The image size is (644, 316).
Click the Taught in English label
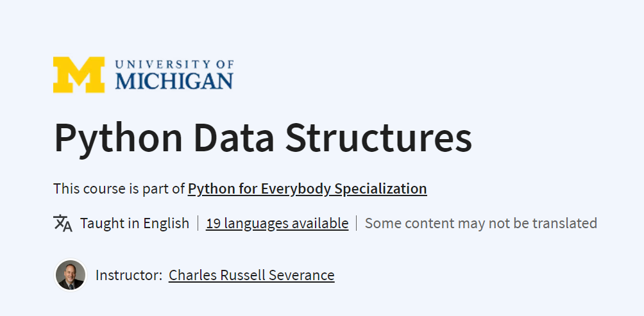[x=135, y=223]
